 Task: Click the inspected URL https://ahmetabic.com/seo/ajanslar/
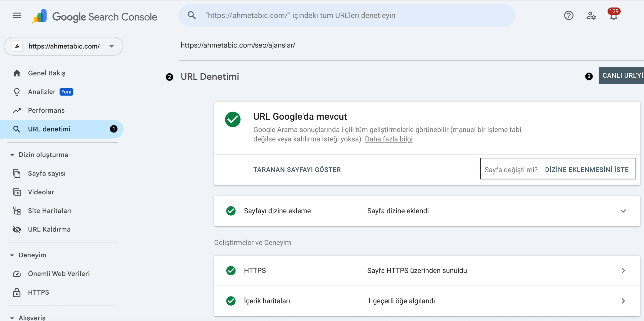pos(238,45)
